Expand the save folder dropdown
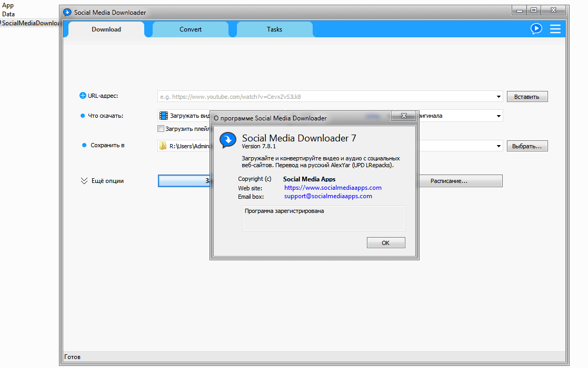Image resolution: width=588 pixels, height=368 pixels. (498, 146)
